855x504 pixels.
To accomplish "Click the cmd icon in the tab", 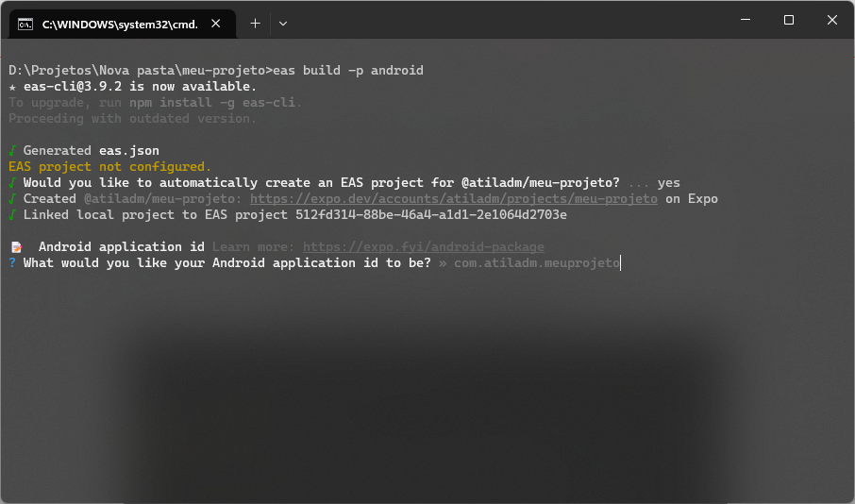I will (25, 24).
